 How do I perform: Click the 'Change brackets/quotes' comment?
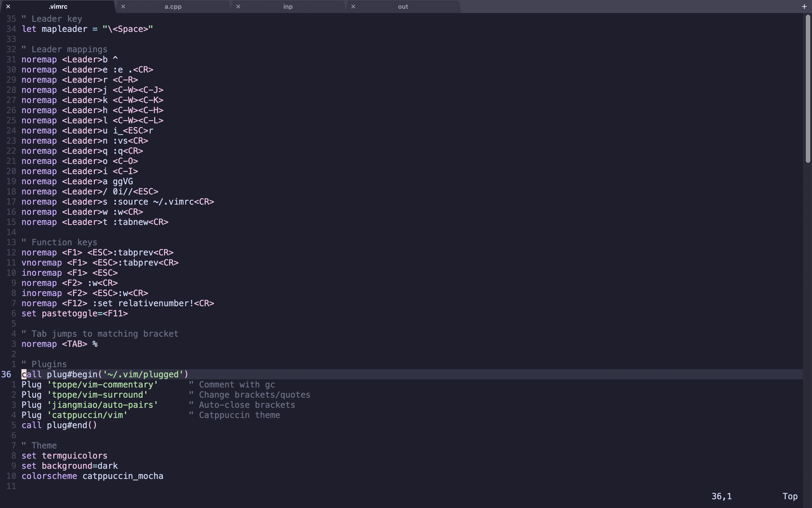250,395
